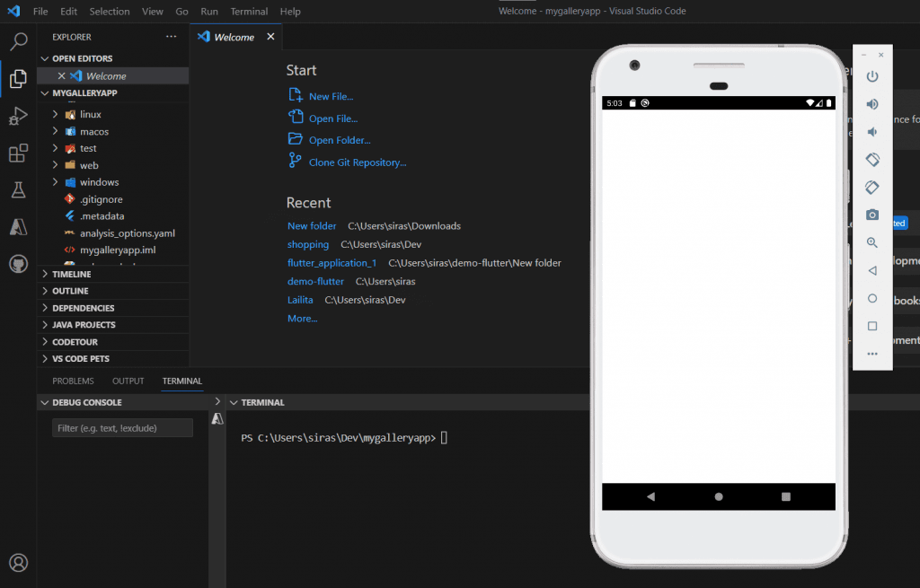The width and height of the screenshot is (920, 588).
Task: Open the flutter_application_1 recent project link
Action: click(332, 262)
